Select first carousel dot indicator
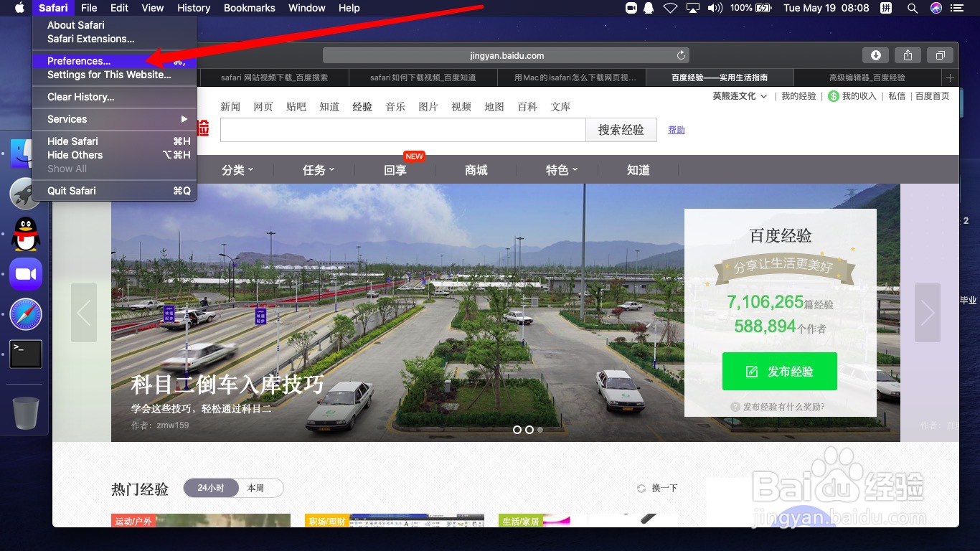 click(x=517, y=430)
